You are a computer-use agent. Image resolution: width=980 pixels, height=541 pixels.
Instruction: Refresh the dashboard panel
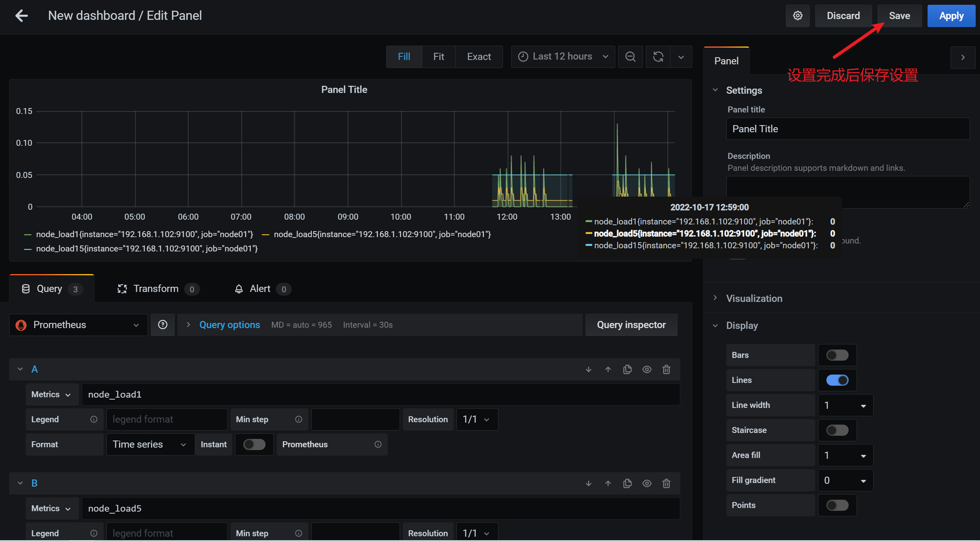(x=658, y=57)
